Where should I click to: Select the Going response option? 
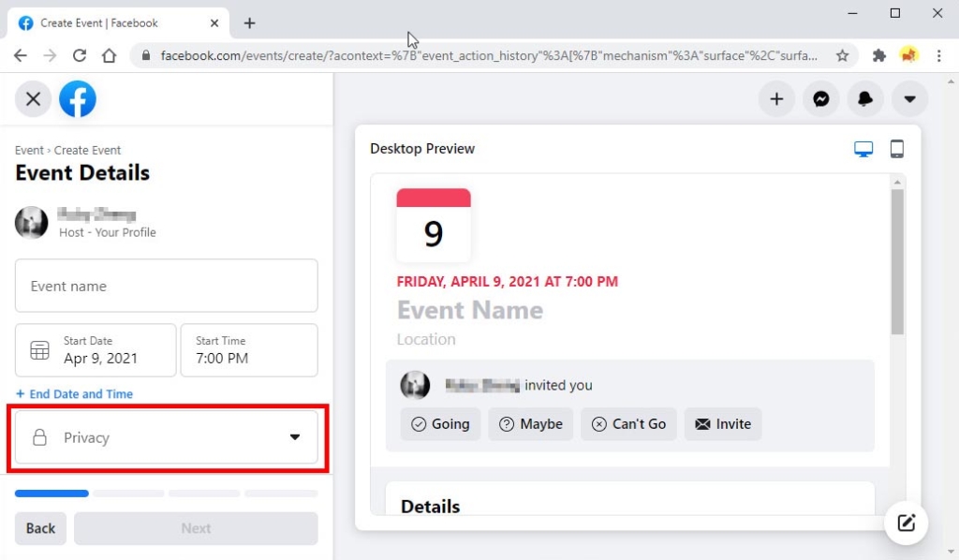pyautogui.click(x=440, y=423)
